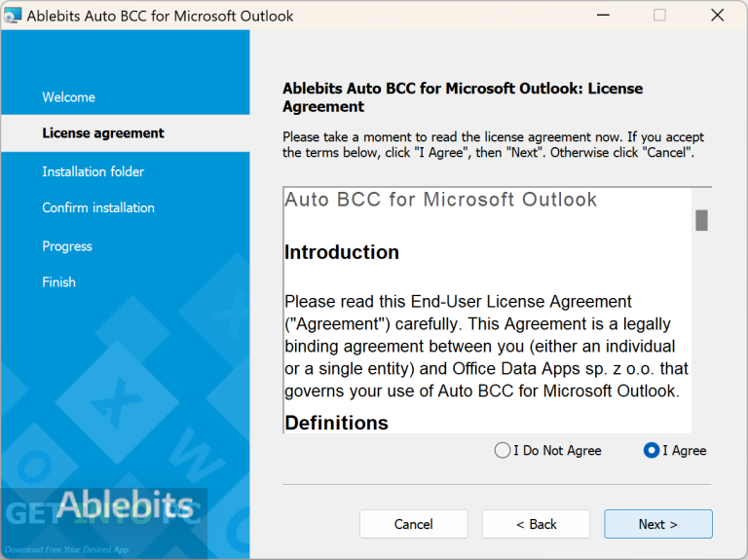Click the Ablebits logo in the sidebar
Image resolution: width=748 pixels, height=560 pixels.
pyautogui.click(x=125, y=504)
